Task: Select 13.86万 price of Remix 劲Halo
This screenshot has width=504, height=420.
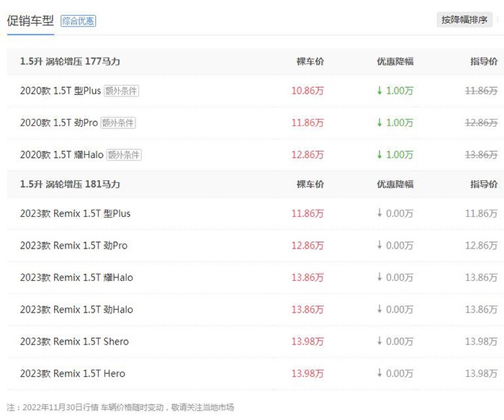Action: 307,310
